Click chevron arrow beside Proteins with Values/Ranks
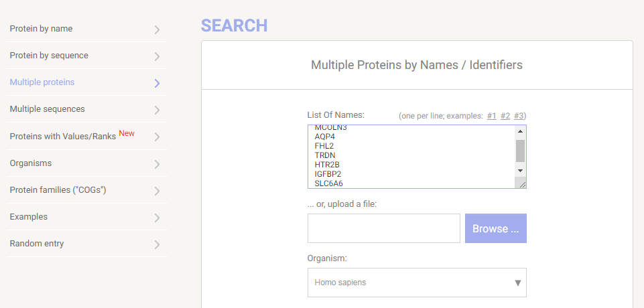The height and width of the screenshot is (308, 644). 157,137
